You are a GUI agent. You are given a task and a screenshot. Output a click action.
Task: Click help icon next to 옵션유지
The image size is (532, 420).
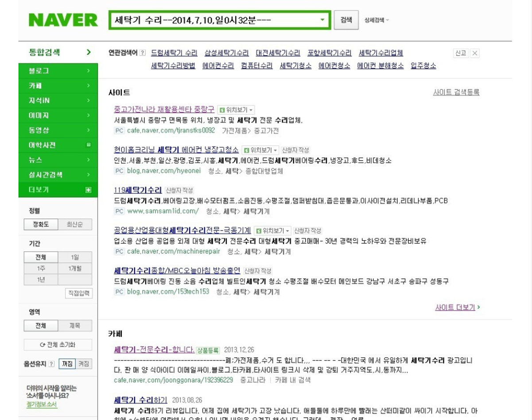click(x=51, y=364)
